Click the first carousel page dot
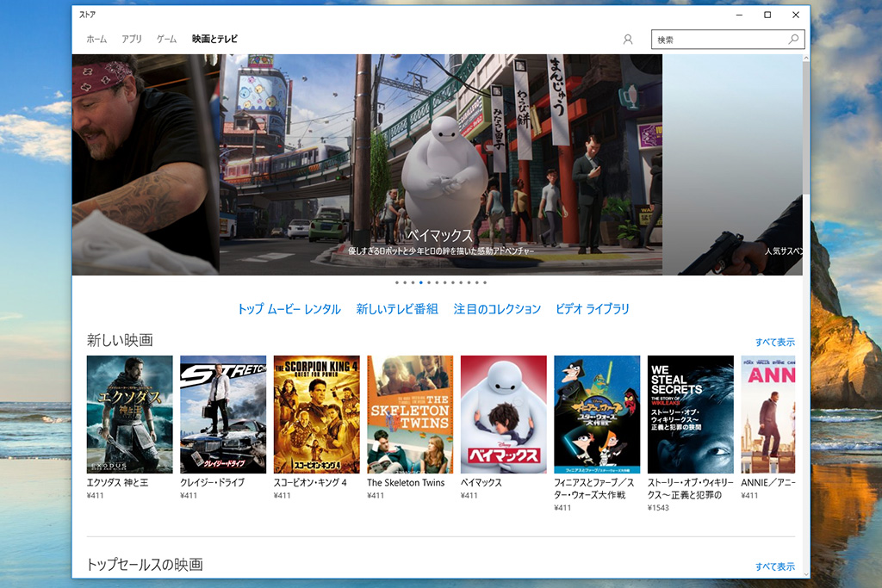This screenshot has width=882, height=588. pos(397,282)
